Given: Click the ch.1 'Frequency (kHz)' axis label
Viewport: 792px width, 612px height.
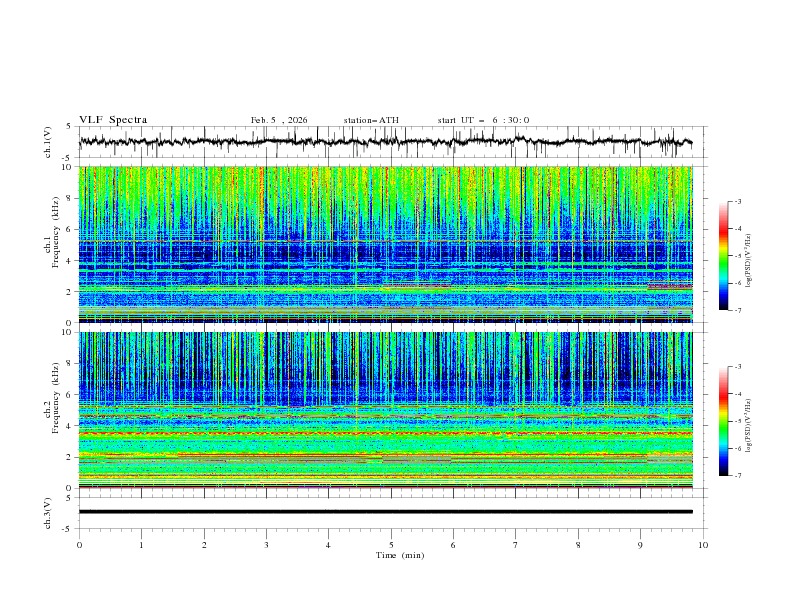Looking at the screenshot, I should coord(55,233).
